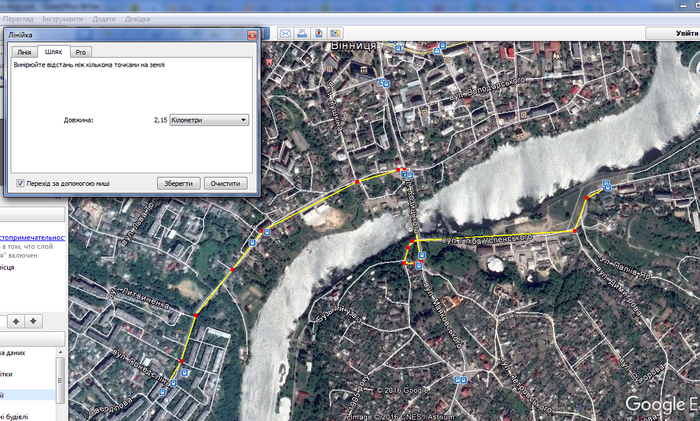Click the Email envelope toolbar icon
700x421 pixels.
point(285,33)
